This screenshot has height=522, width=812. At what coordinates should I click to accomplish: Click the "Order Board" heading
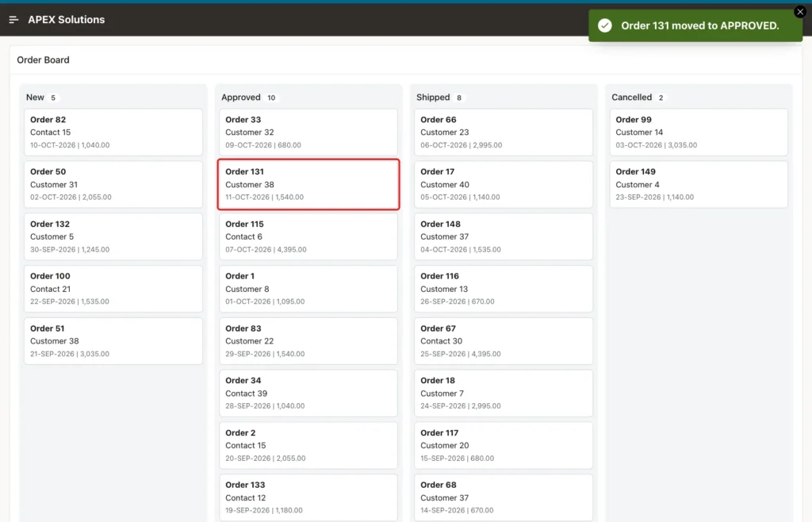click(43, 59)
